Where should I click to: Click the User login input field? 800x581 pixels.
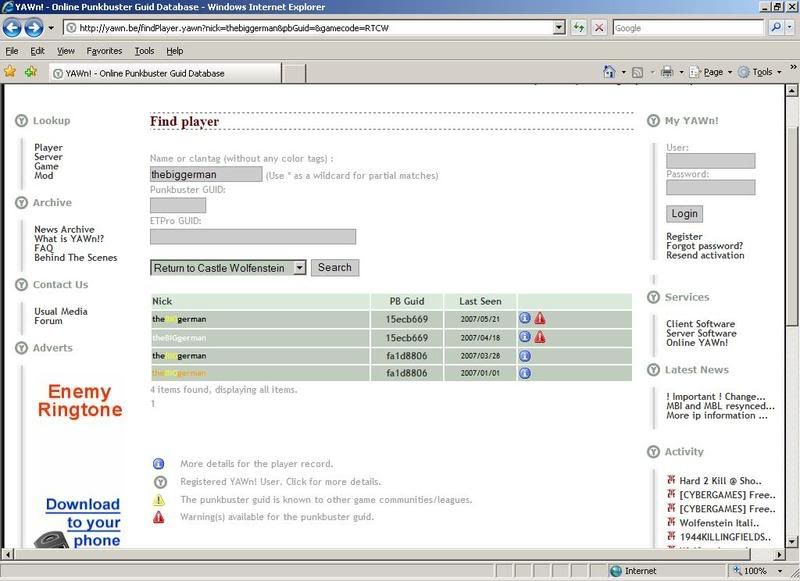click(x=711, y=161)
